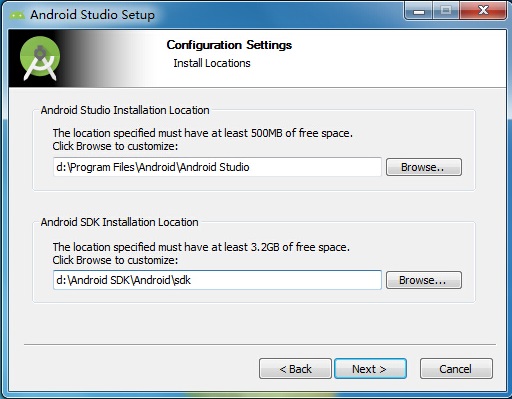Click the maximize button in title bar
The image size is (512, 399).
pyautogui.click(x=446, y=11)
